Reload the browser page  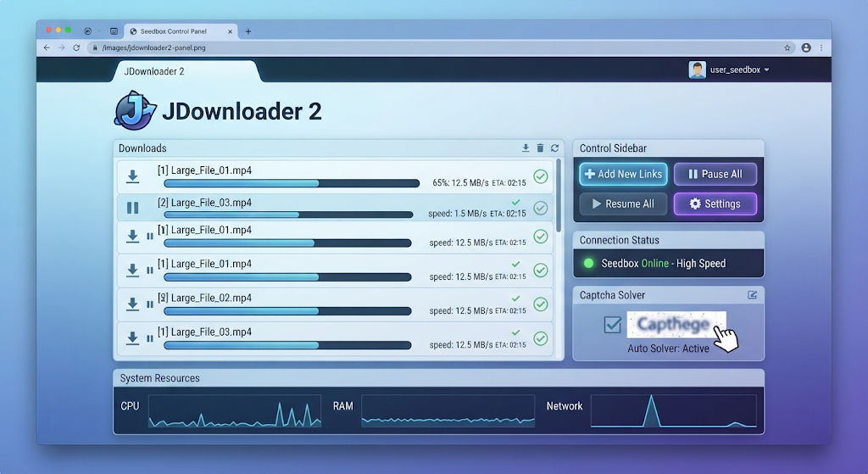click(x=76, y=47)
